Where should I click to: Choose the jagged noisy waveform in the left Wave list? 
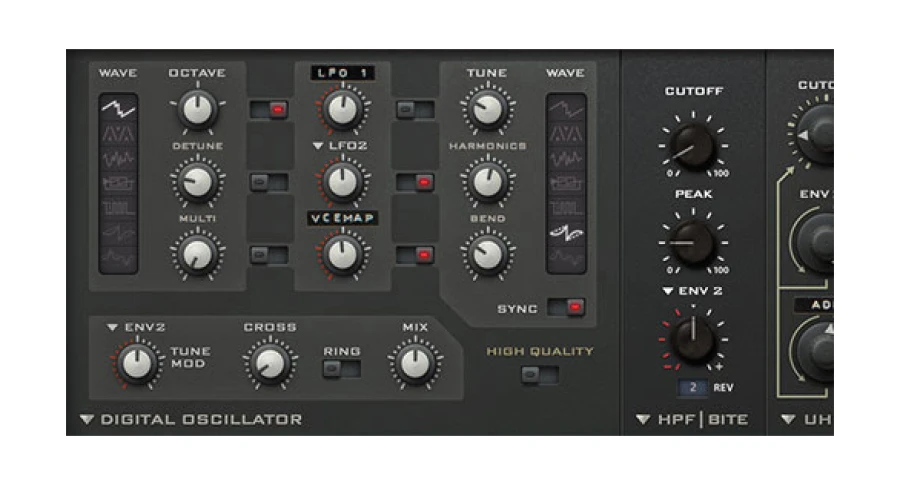118,158
